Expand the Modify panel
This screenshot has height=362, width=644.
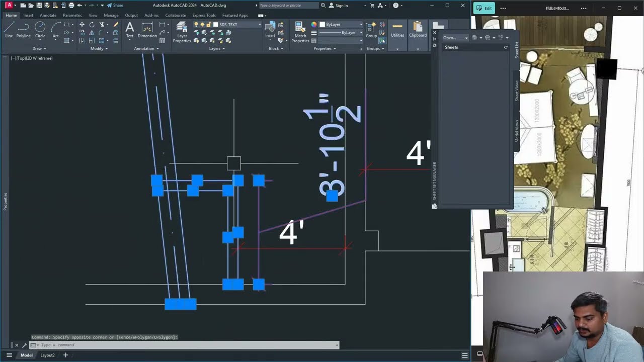tap(99, 49)
